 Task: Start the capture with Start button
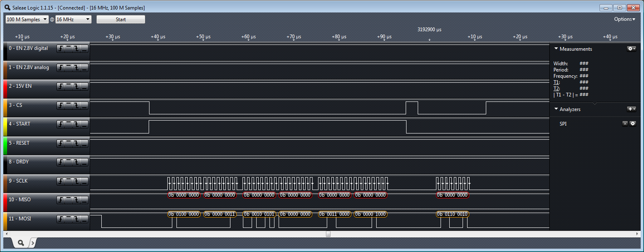[121, 20]
